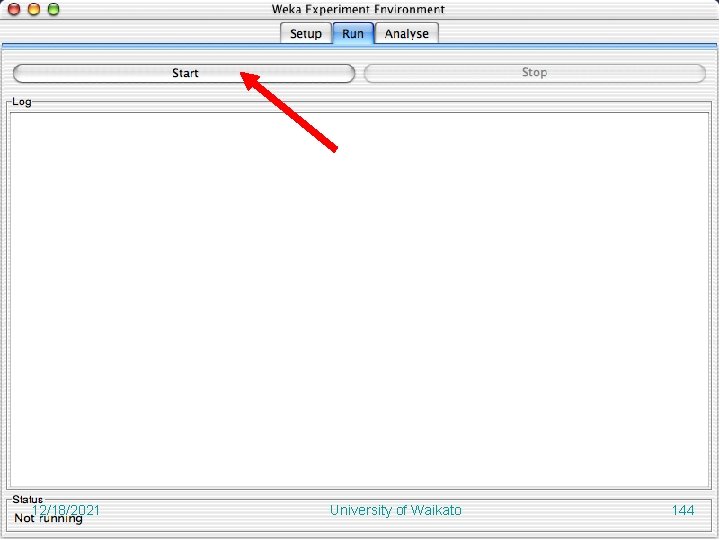Switch to the Setup tab
Image resolution: width=720 pixels, height=540 pixels.
(306, 34)
